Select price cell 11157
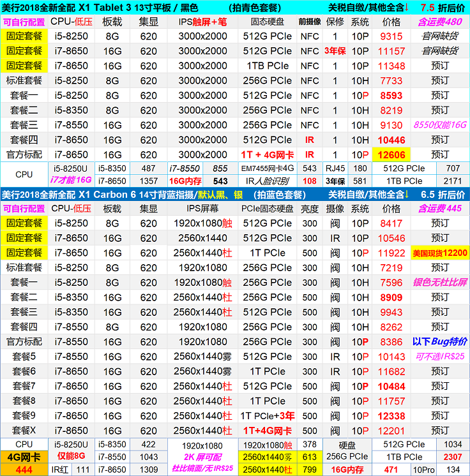The width and height of the screenshot is (470, 476). 391,51
